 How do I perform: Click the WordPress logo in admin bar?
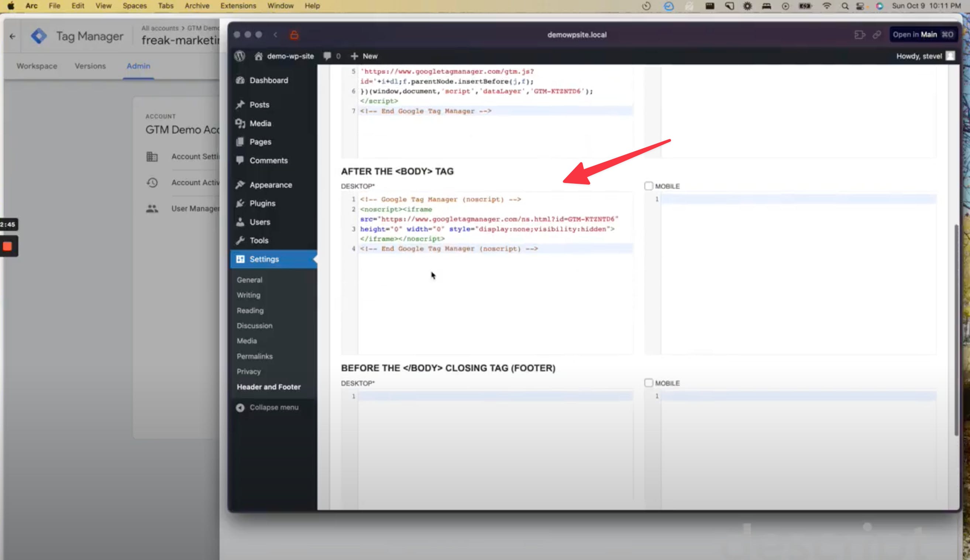240,56
